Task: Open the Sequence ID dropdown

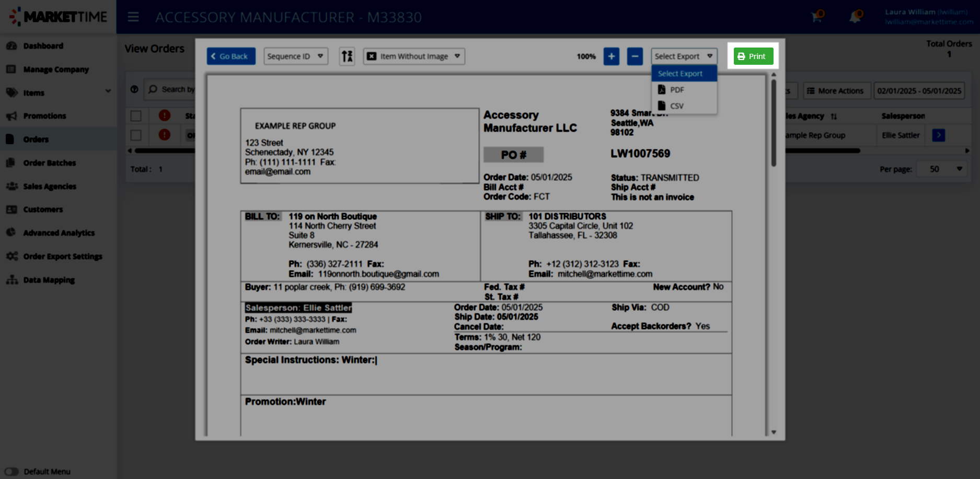Action: pyautogui.click(x=295, y=56)
